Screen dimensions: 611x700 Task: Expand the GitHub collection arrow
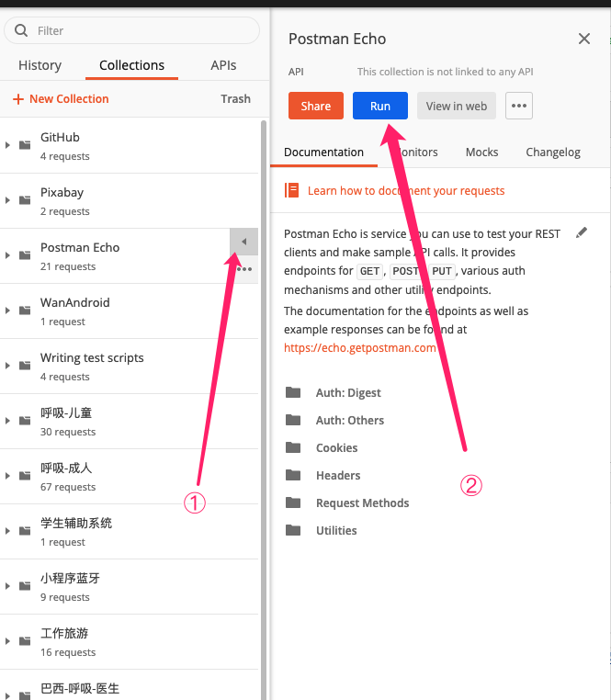click(x=7, y=145)
